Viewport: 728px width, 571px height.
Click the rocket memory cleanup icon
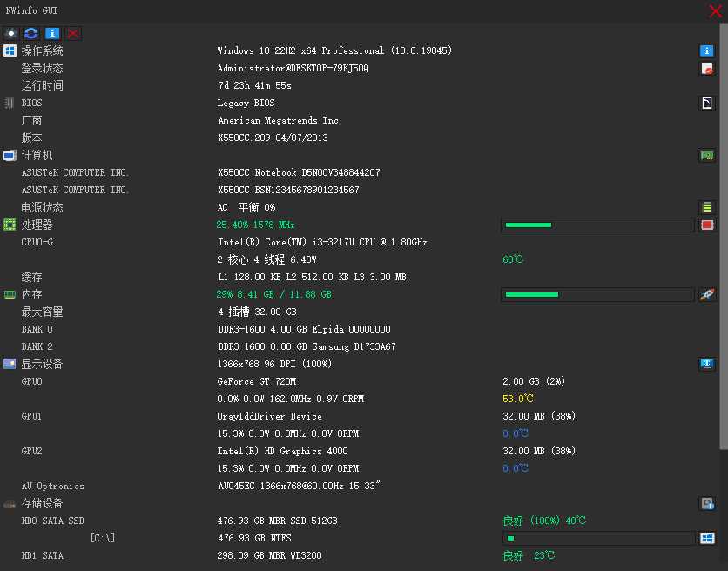pos(707,295)
